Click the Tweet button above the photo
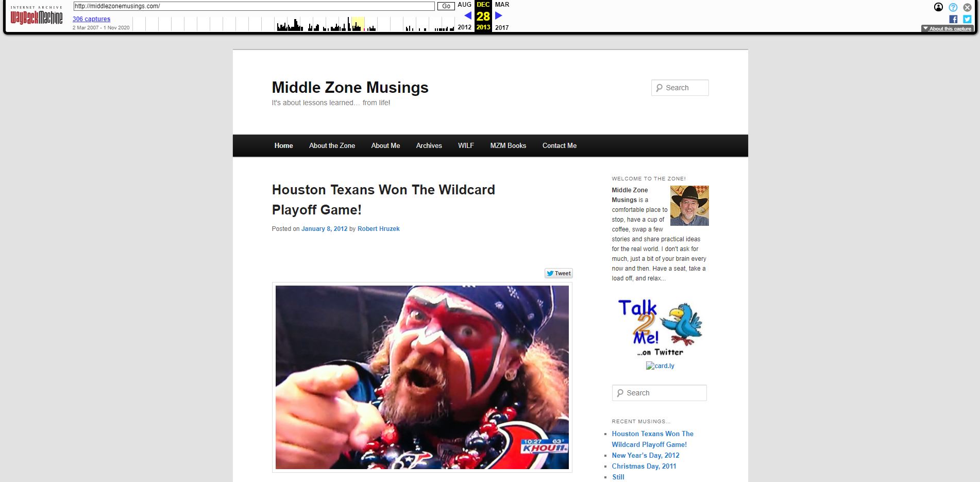 click(x=559, y=273)
